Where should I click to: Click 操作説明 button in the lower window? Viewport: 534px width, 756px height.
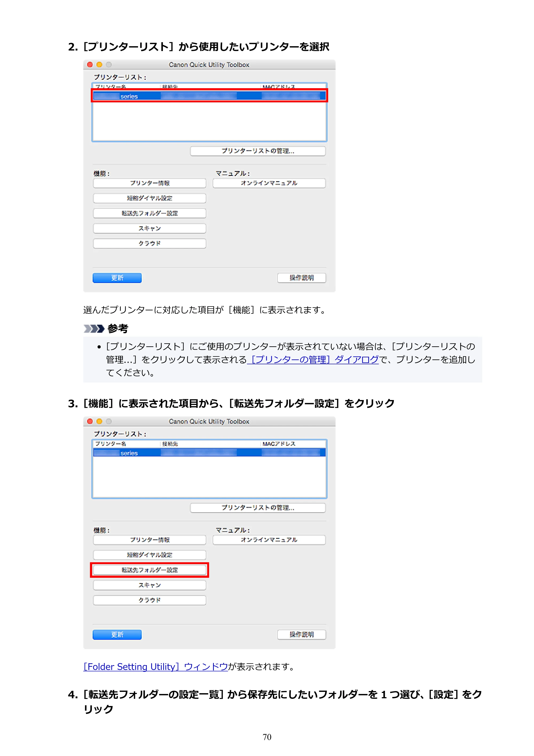pos(301,634)
